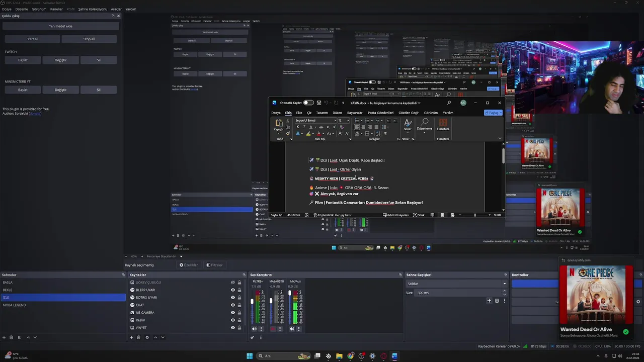Hide the BOTRIX UYARI source
The height and width of the screenshot is (362, 644).
point(232,298)
